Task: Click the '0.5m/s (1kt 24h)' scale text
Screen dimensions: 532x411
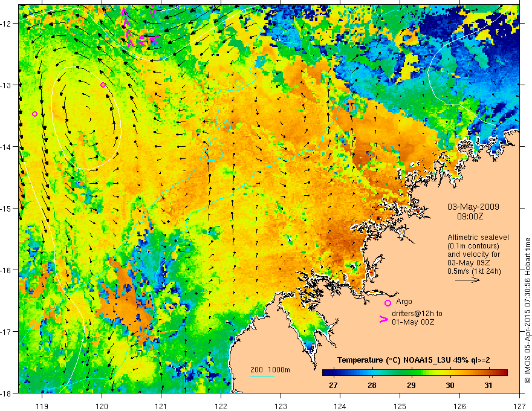Action: click(x=474, y=271)
